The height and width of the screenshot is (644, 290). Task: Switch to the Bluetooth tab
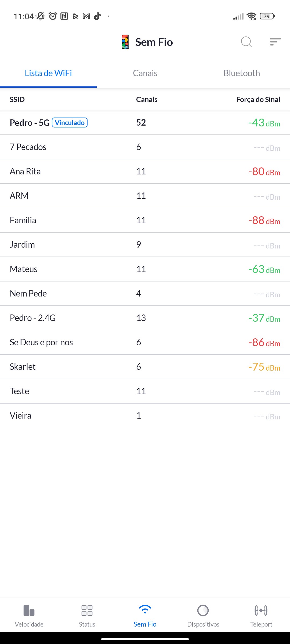242,73
